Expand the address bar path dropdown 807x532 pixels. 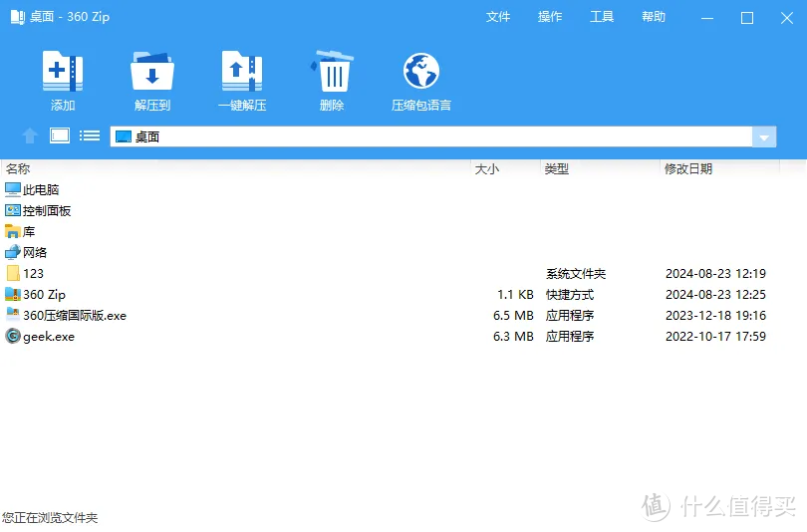pos(764,137)
